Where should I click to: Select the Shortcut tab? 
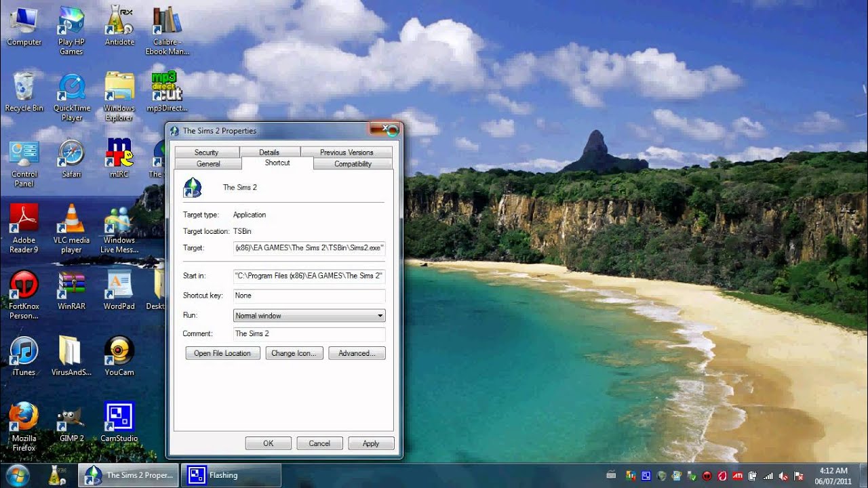click(x=277, y=163)
